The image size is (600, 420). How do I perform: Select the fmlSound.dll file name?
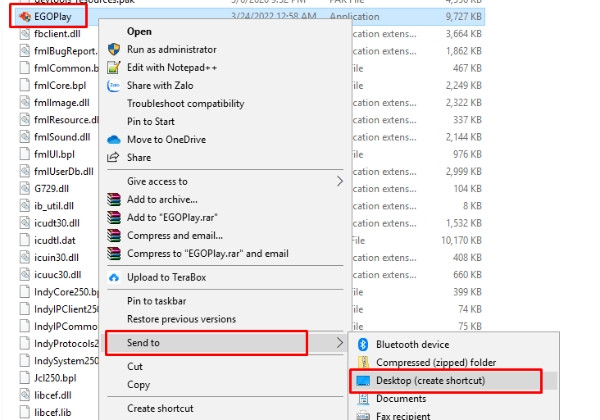[62, 137]
